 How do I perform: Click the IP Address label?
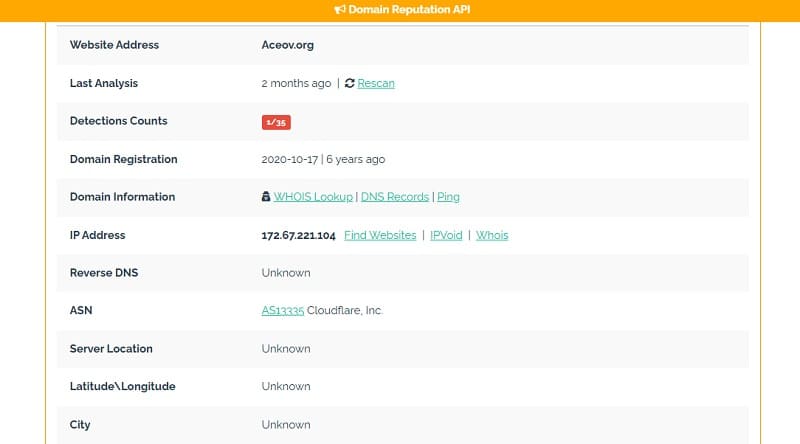click(x=97, y=235)
